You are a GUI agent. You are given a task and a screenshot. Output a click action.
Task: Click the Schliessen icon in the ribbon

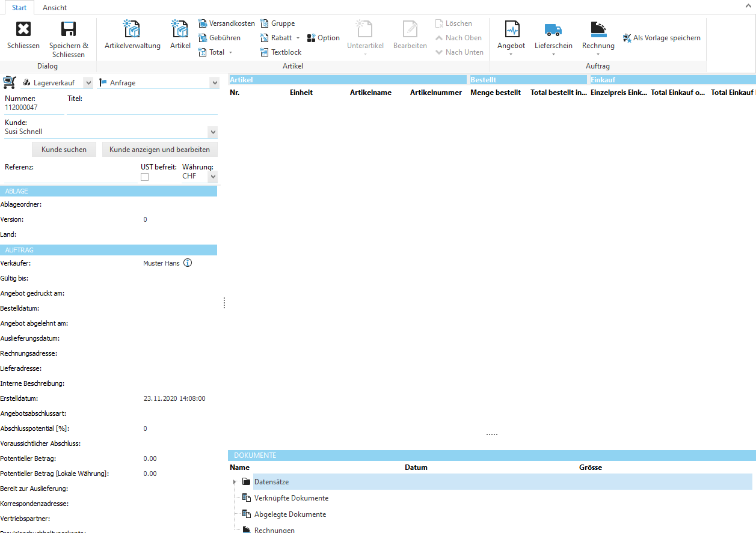pyautogui.click(x=23, y=29)
